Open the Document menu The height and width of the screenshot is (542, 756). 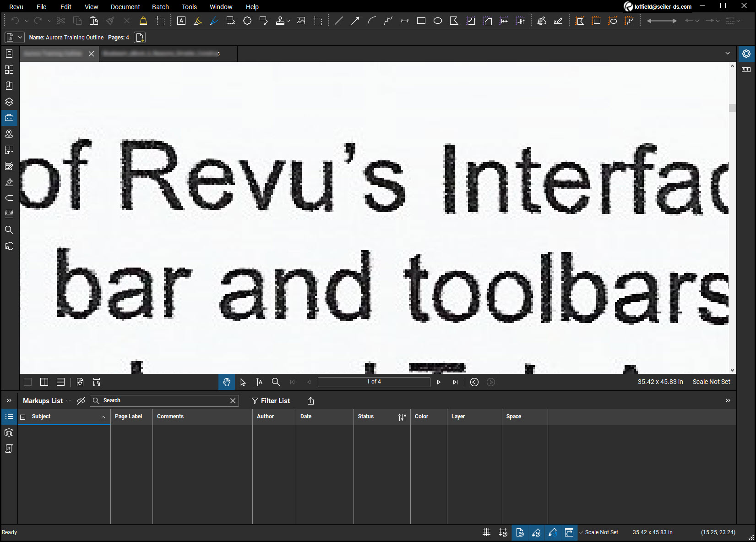pos(125,7)
